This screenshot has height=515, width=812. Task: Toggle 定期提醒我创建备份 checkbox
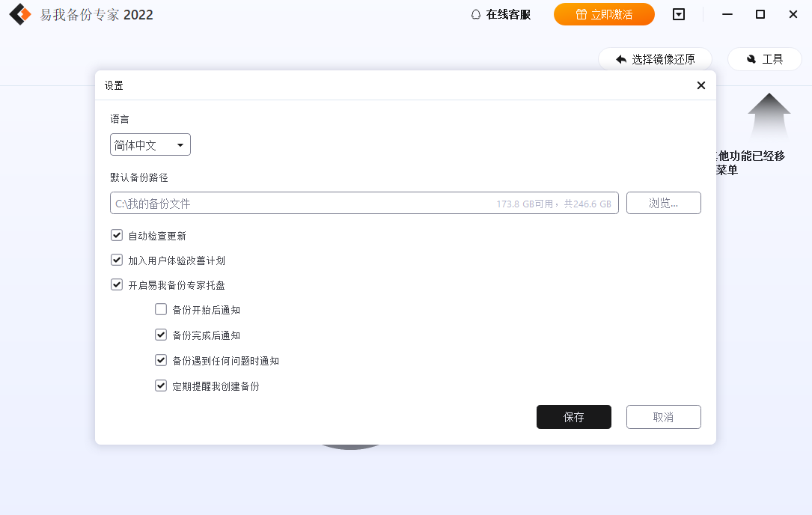click(161, 386)
